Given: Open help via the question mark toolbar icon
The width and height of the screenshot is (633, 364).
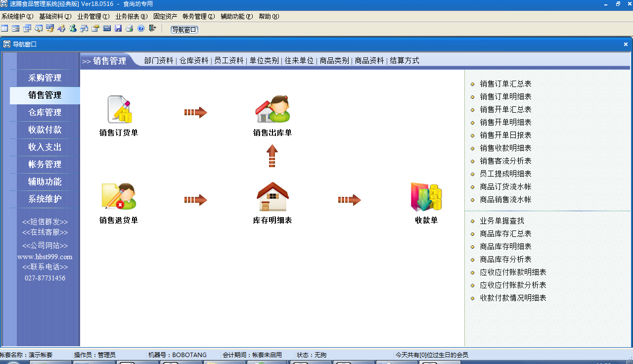Looking at the screenshot, I should (140, 28).
